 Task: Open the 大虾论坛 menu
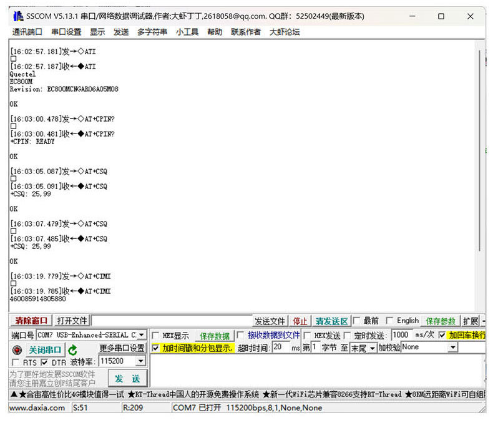[285, 32]
